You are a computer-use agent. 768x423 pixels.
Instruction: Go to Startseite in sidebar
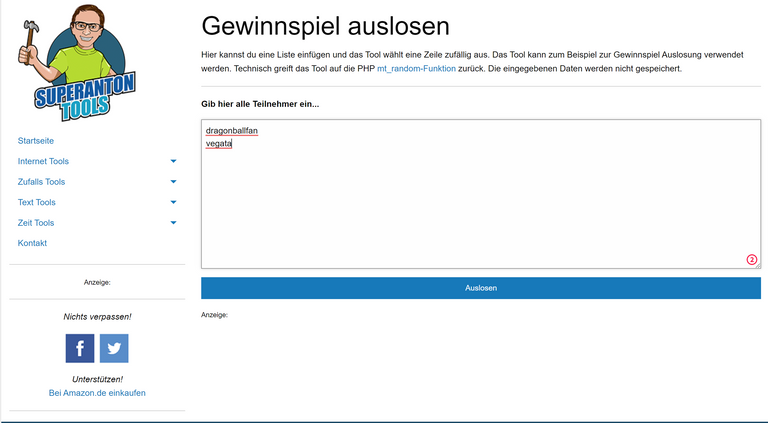point(36,141)
